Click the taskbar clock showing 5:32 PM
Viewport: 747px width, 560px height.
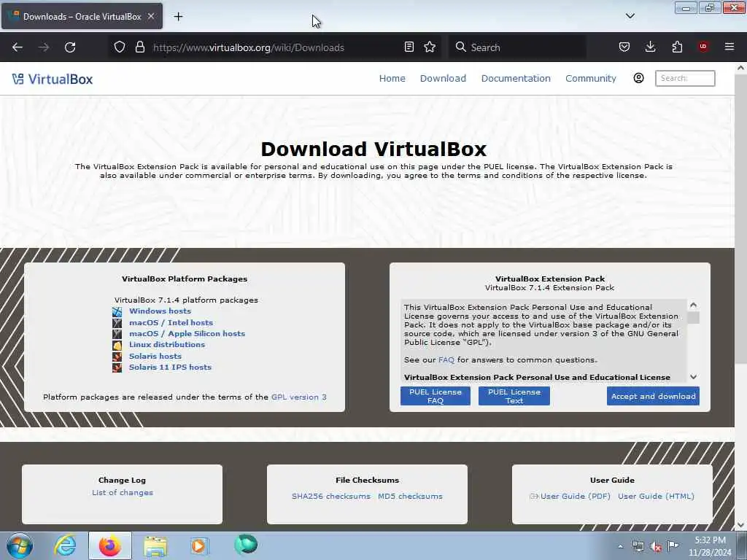(710, 546)
